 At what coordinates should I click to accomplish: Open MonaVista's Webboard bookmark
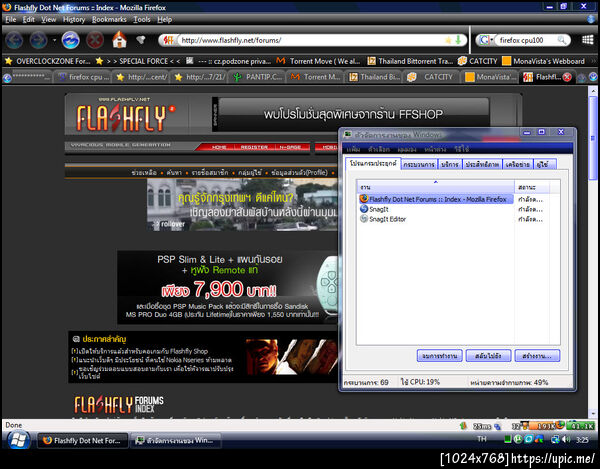543,61
